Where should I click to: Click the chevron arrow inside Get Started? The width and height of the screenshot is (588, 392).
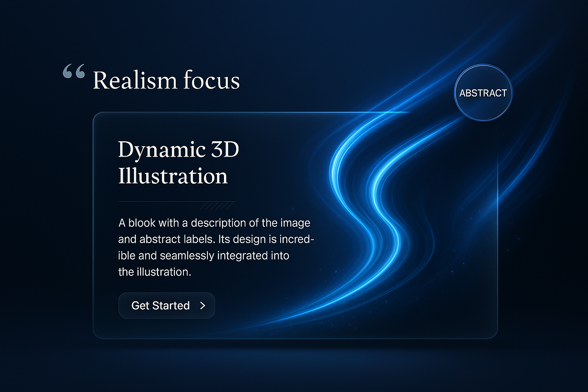tap(203, 305)
